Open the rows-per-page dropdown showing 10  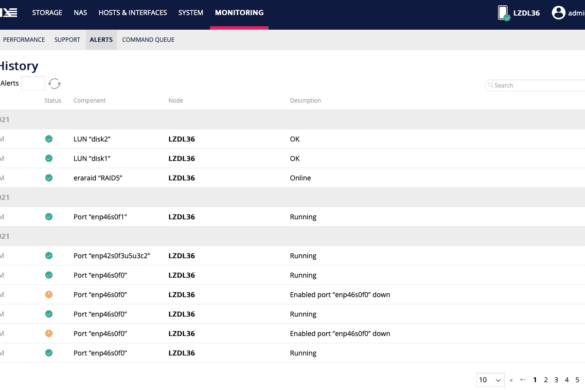pos(490,380)
